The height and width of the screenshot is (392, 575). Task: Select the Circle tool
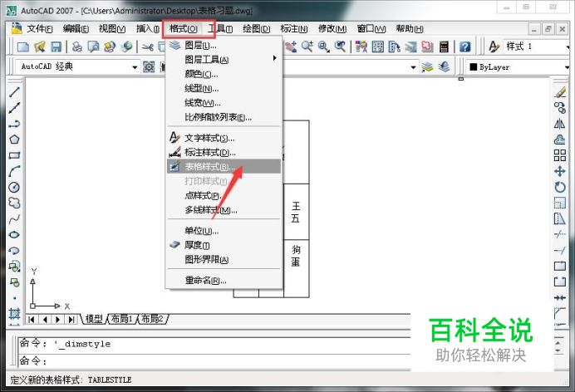(14, 187)
